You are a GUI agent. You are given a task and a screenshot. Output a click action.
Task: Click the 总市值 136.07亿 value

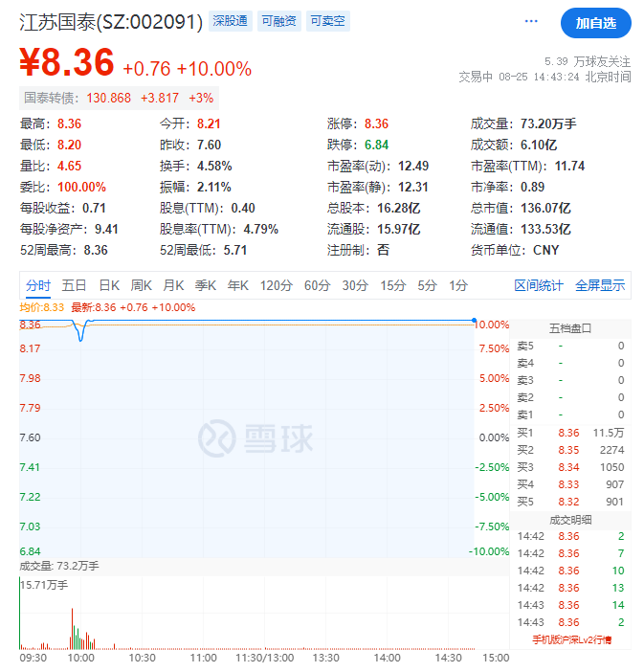pos(545,208)
